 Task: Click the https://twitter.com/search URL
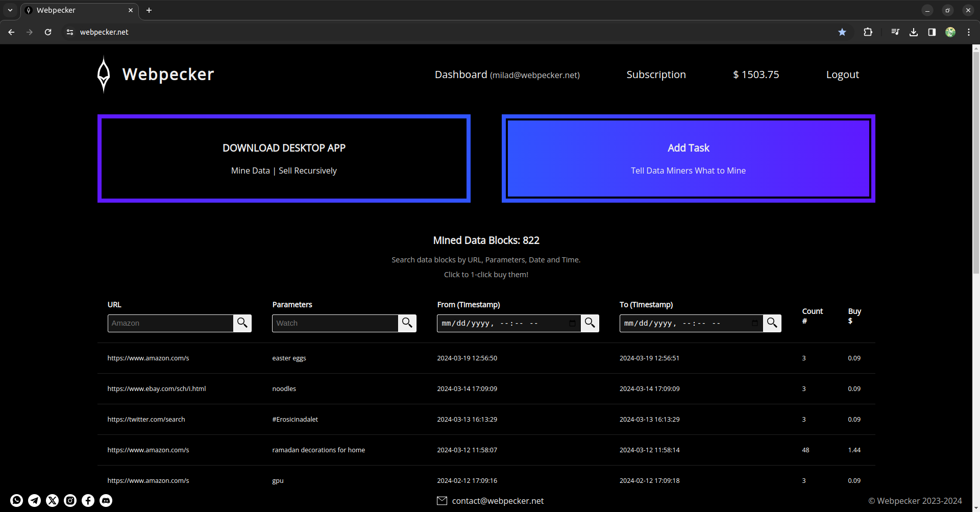pos(146,420)
